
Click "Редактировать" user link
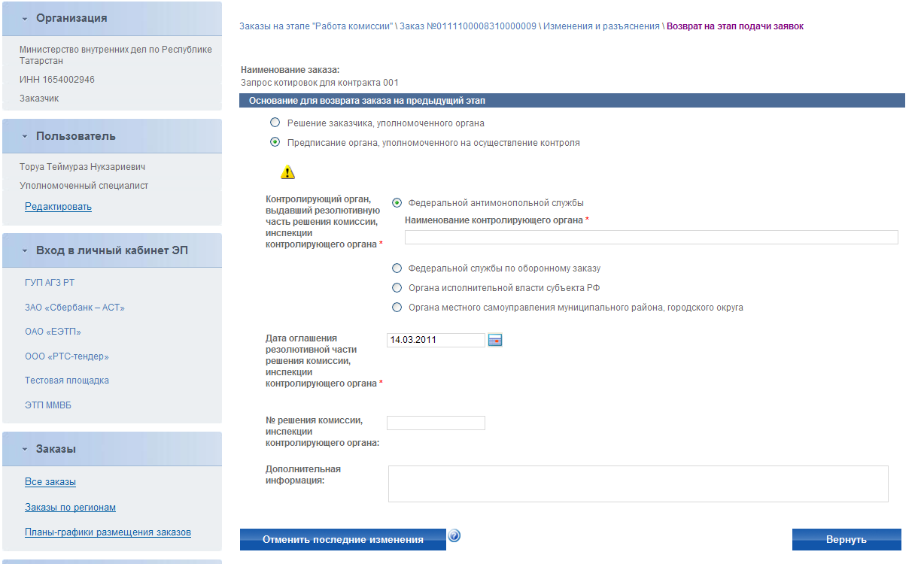(x=58, y=207)
